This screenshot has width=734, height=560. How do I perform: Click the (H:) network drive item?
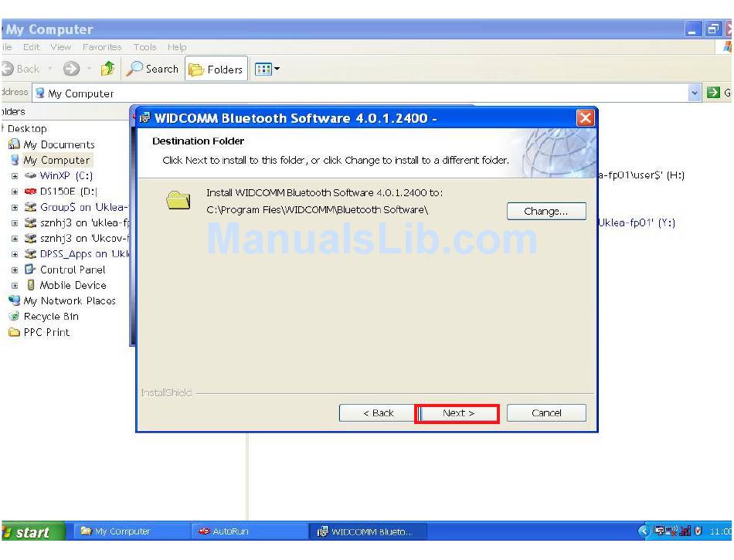[641, 175]
